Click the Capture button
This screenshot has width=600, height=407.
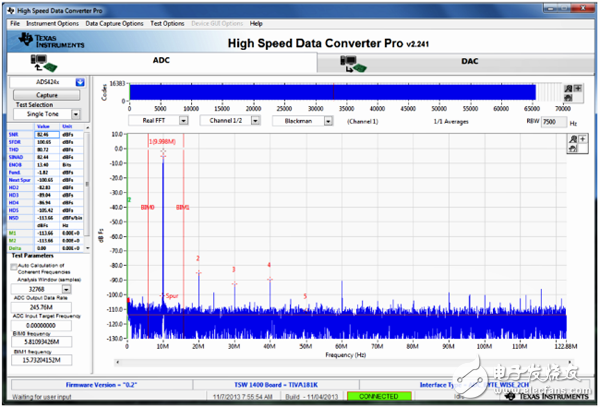[47, 95]
